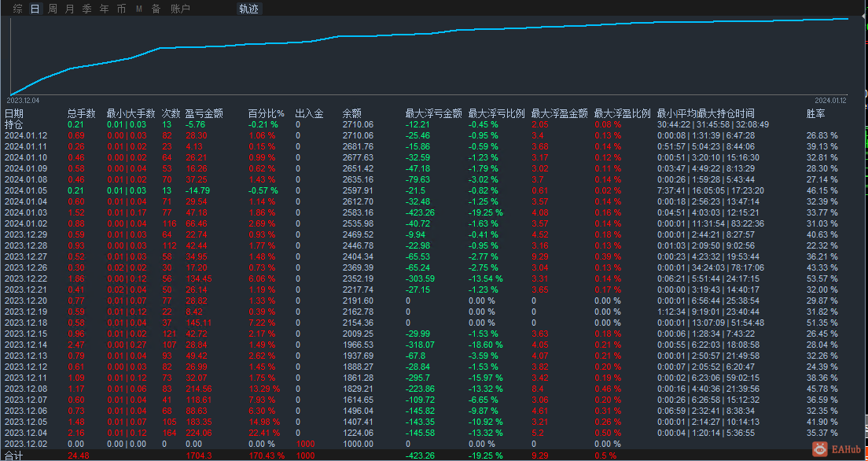868x461 pixels.
Task: Click trade count 164 in the 2023.12.04 row
Action: point(168,433)
